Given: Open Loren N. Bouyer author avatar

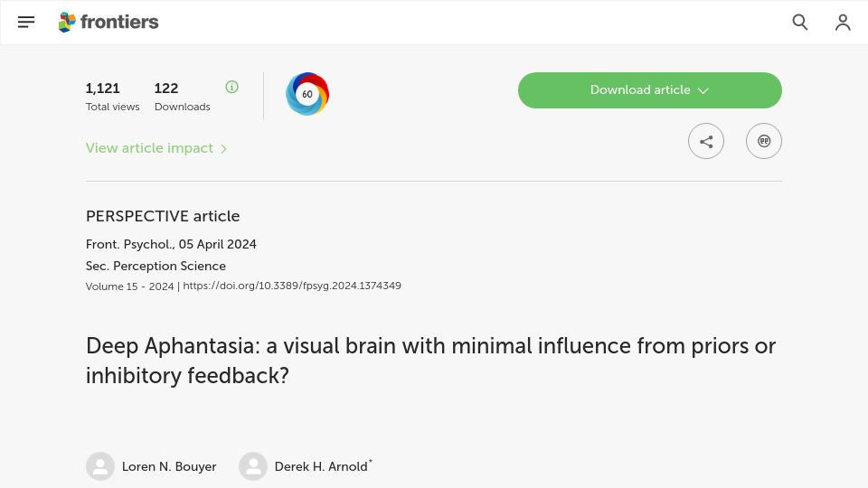Looking at the screenshot, I should click(x=100, y=466).
